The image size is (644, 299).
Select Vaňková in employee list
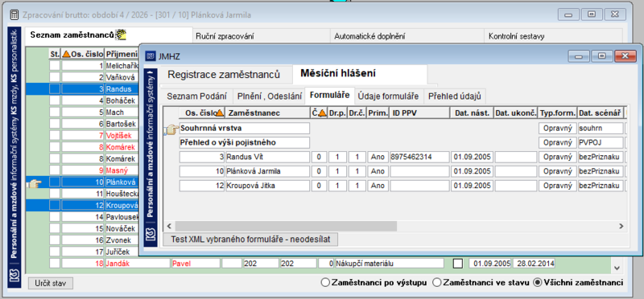(x=122, y=77)
